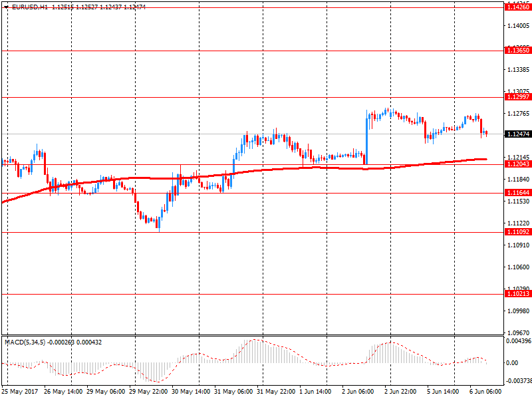Click the 1.11644 red level price label

[518, 193]
